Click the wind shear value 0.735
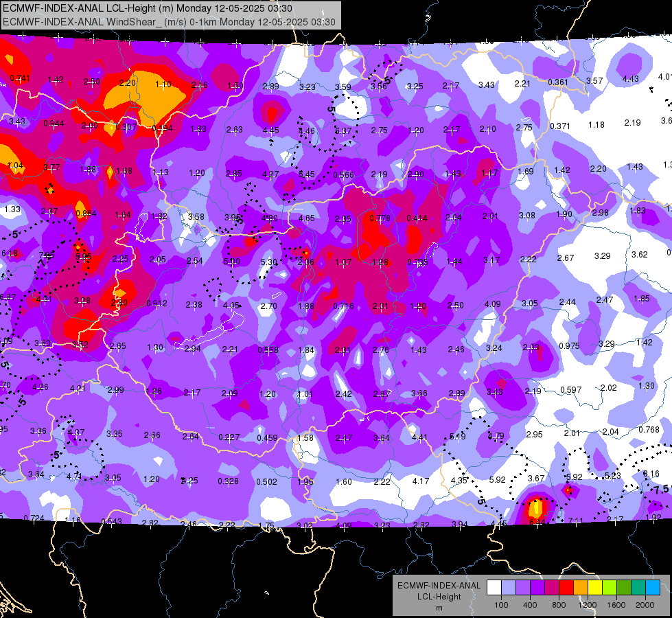 417,262
